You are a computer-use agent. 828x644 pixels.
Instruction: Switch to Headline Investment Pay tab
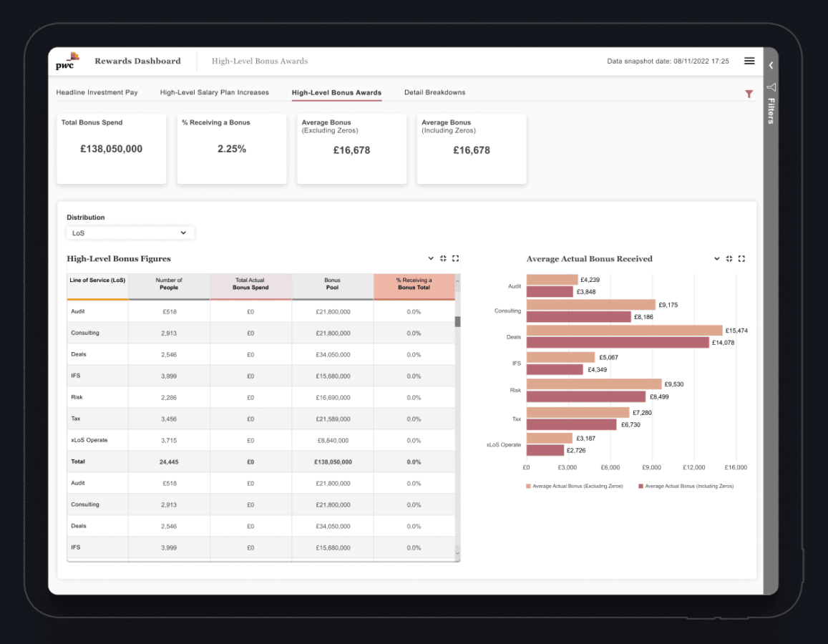coord(97,92)
